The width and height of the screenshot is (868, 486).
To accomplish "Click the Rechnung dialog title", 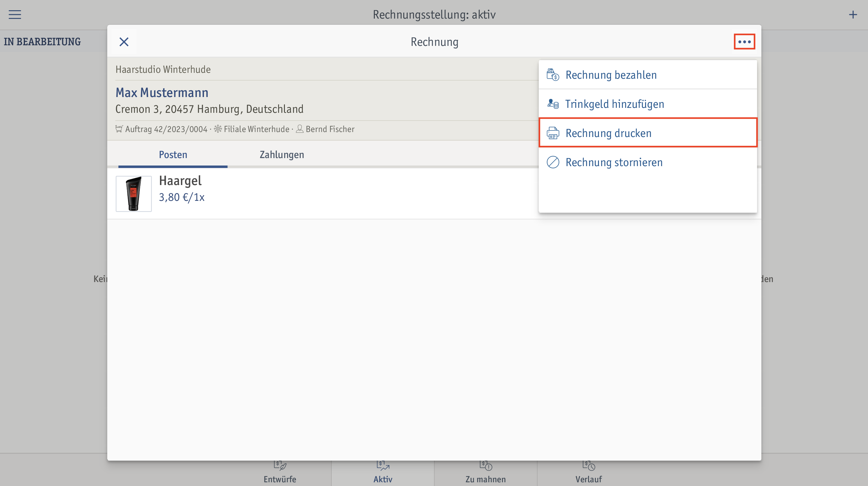I will tap(434, 42).
